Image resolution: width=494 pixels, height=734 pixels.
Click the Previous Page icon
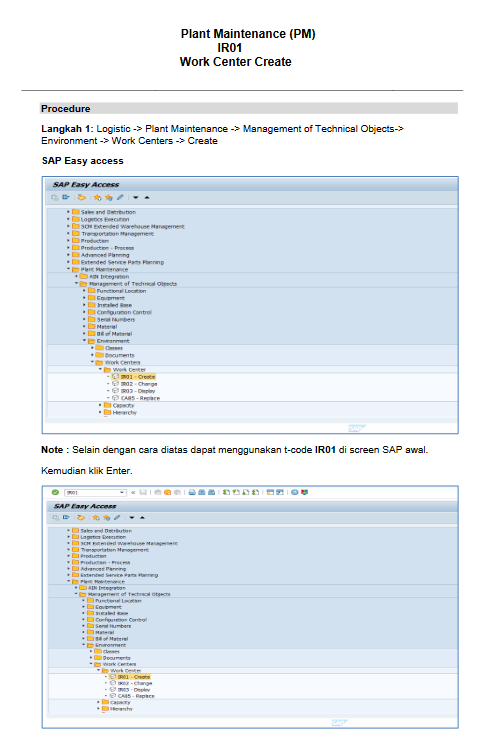pos(236,492)
